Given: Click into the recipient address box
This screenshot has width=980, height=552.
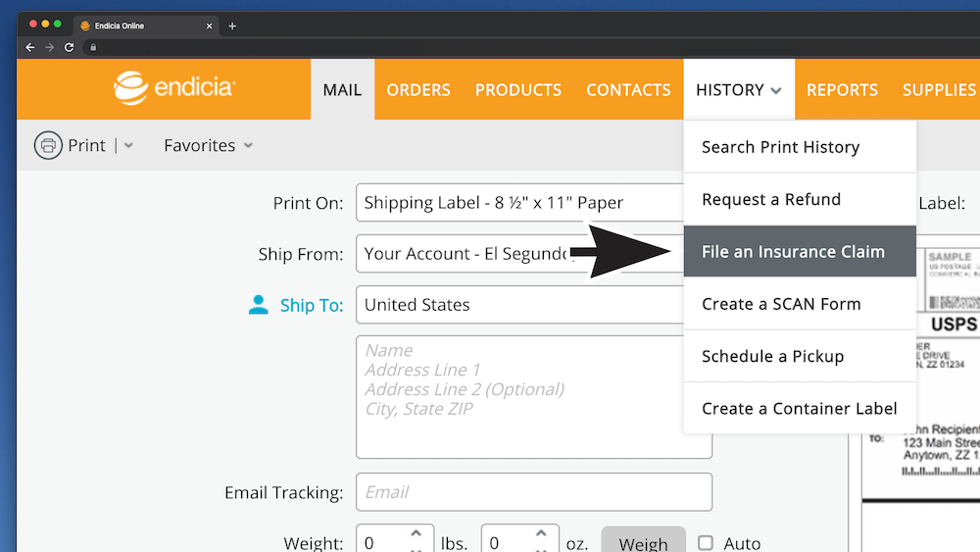Looking at the screenshot, I should click(x=534, y=397).
